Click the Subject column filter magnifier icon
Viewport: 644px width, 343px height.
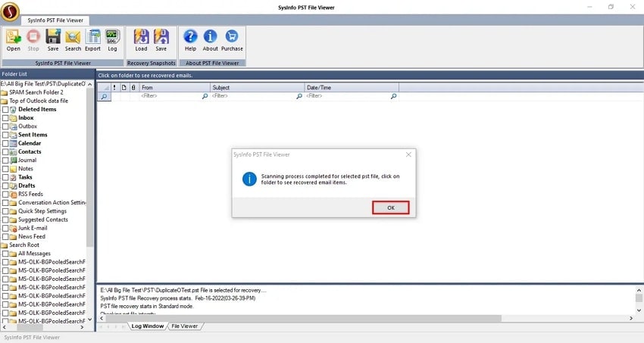coord(299,96)
